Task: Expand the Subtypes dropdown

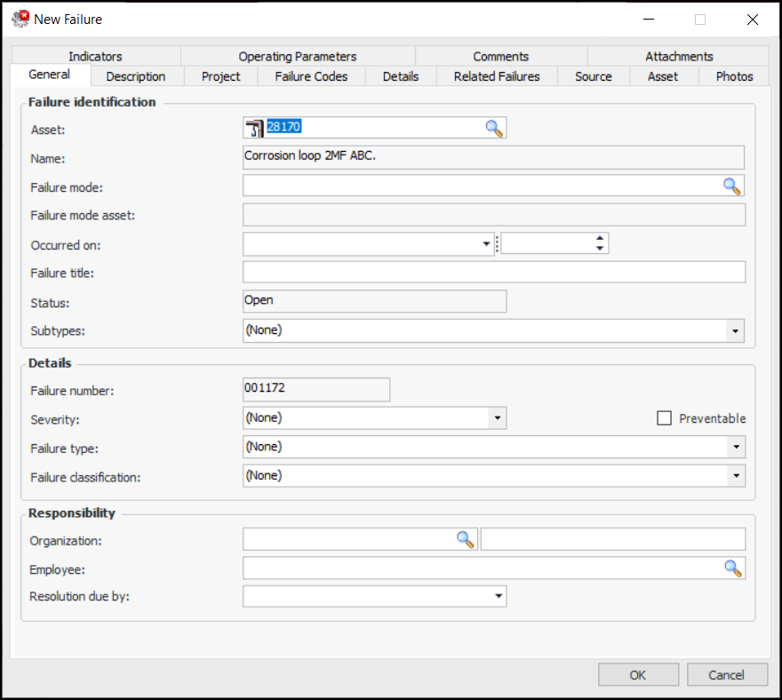Action: (x=735, y=330)
